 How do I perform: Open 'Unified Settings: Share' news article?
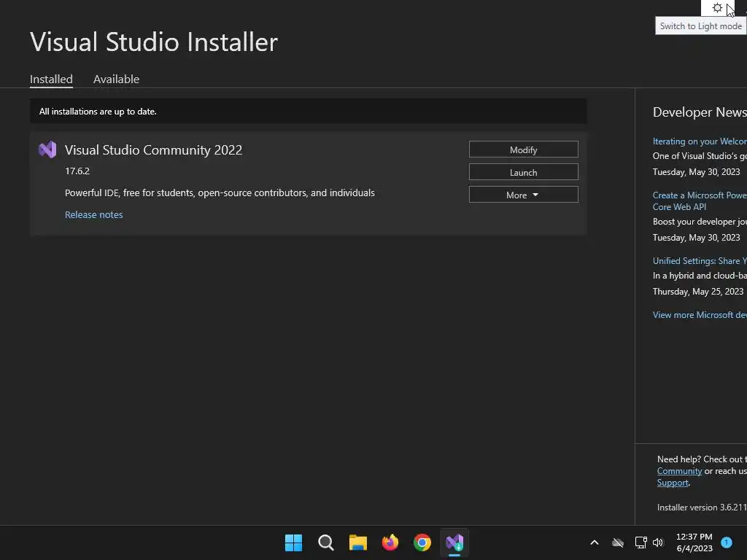(700, 261)
